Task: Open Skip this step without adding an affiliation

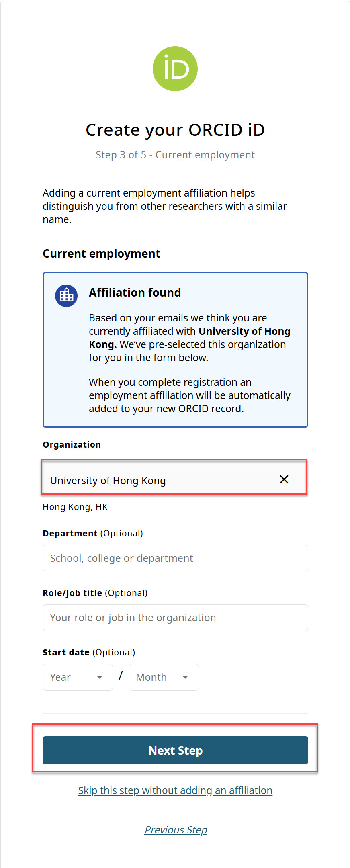Action: 175,790
